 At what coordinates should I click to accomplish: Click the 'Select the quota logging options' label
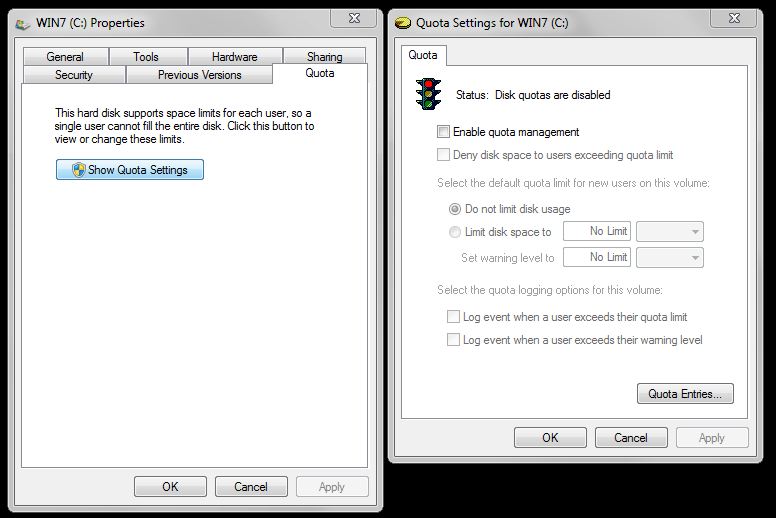click(x=549, y=290)
